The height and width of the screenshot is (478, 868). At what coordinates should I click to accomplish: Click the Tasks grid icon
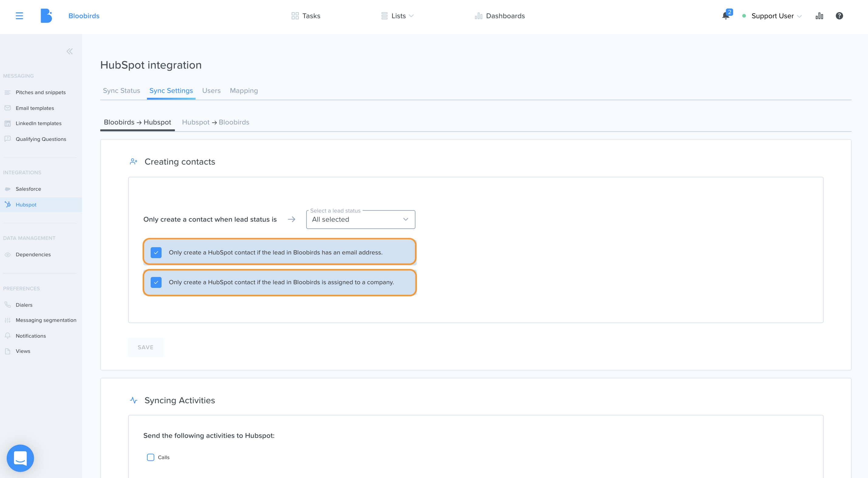[x=295, y=16]
